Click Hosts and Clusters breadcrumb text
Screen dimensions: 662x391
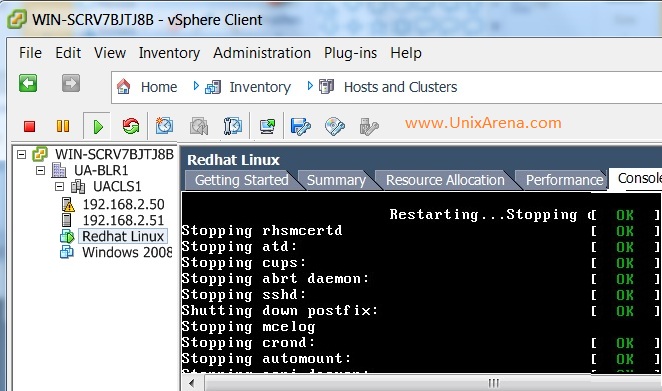pos(400,87)
